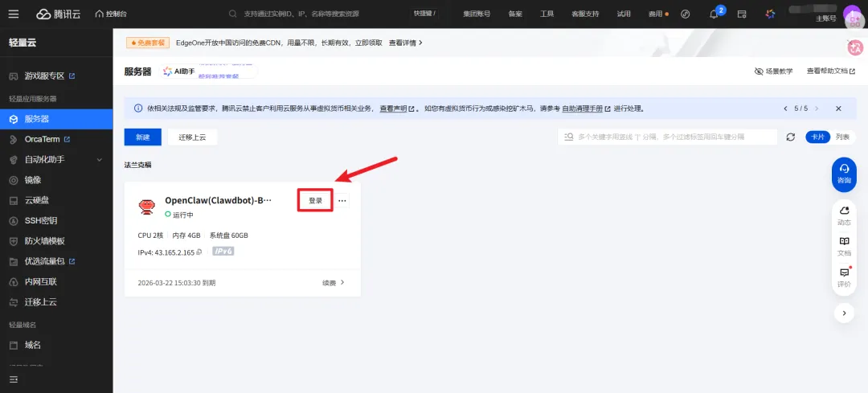Copy the IPv4 address 43.165.2.165
This screenshot has height=393, width=868.
click(x=199, y=252)
